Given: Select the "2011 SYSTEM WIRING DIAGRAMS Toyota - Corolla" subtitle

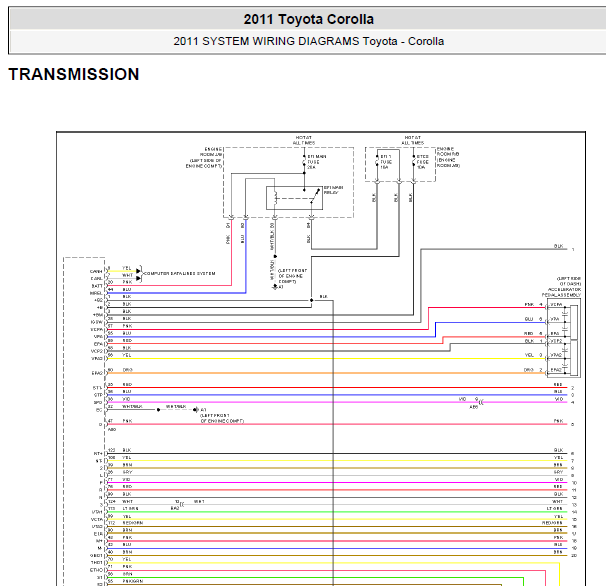Looking at the screenshot, I should click(308, 41).
